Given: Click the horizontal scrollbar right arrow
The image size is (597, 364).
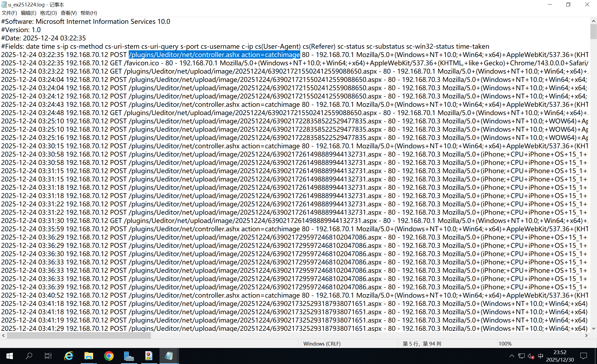Looking at the screenshot, I should tap(586, 335).
